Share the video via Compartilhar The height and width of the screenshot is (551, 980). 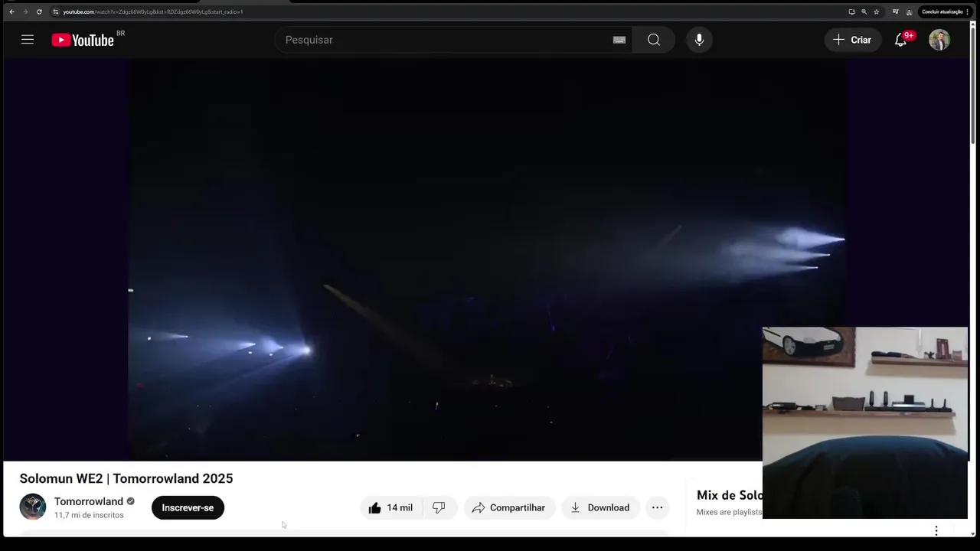pos(509,507)
